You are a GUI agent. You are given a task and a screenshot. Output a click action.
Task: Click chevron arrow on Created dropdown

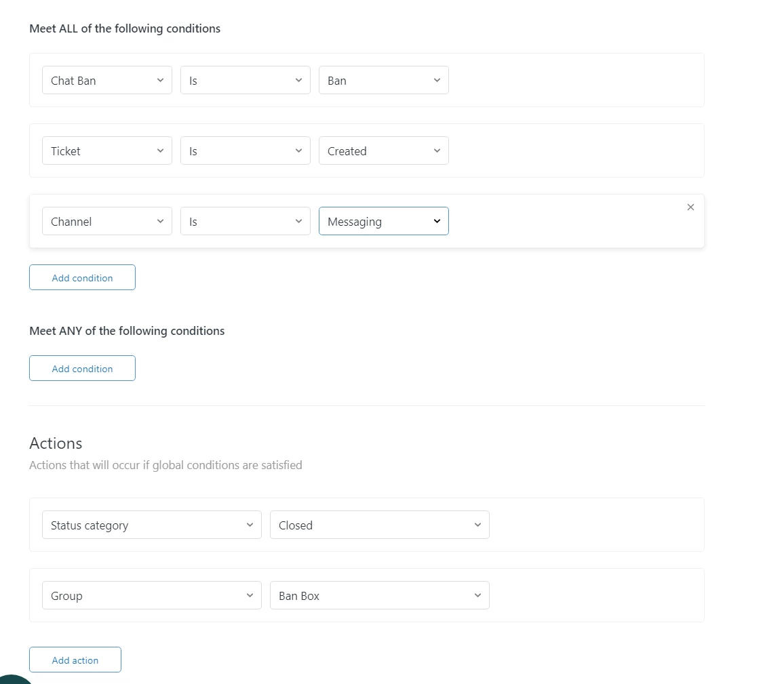tap(437, 150)
